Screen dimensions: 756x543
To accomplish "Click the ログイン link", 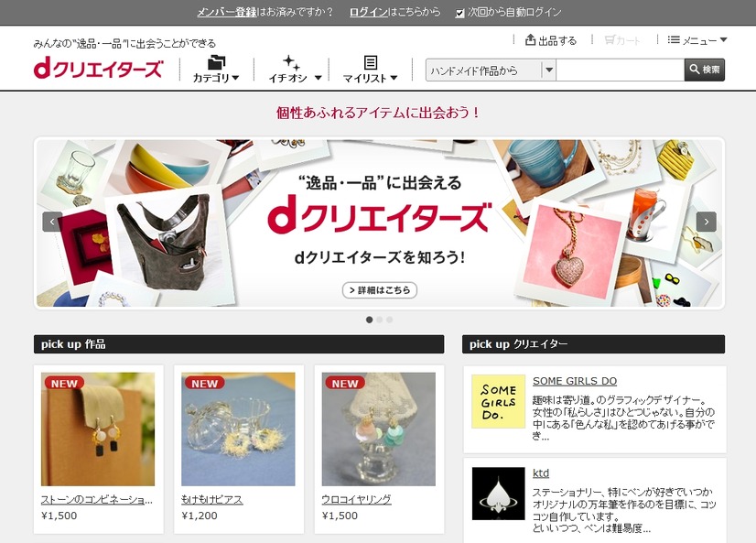I will click(369, 12).
